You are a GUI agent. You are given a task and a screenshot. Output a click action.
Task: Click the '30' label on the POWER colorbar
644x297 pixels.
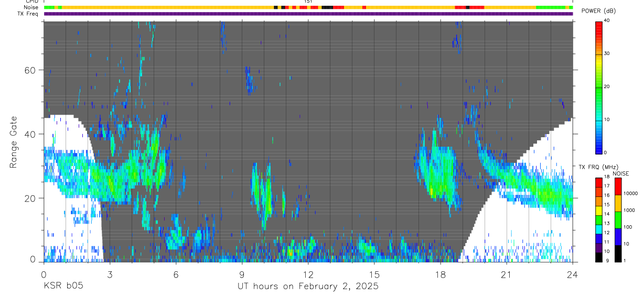[x=608, y=53]
